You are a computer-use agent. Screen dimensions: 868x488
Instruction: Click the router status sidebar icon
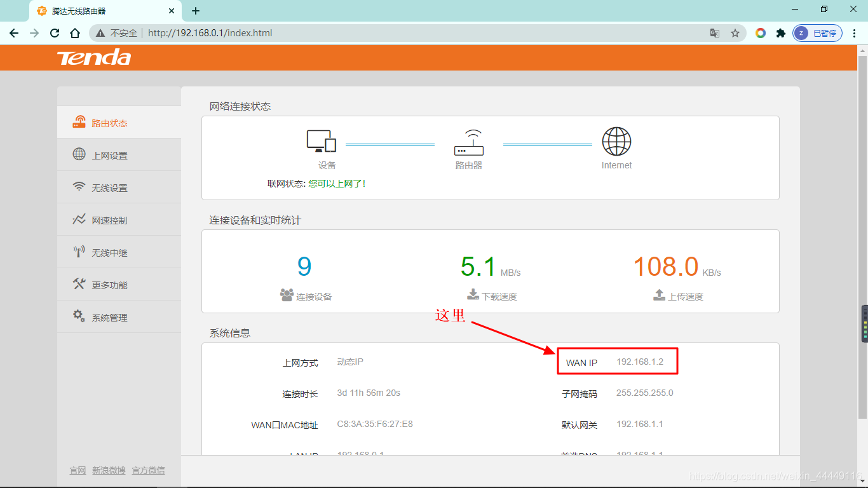pos(79,122)
